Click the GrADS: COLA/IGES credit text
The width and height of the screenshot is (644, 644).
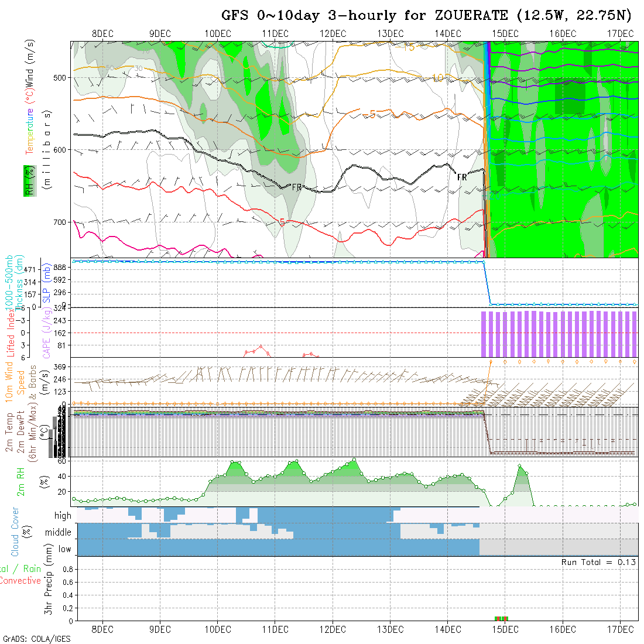coord(36,639)
